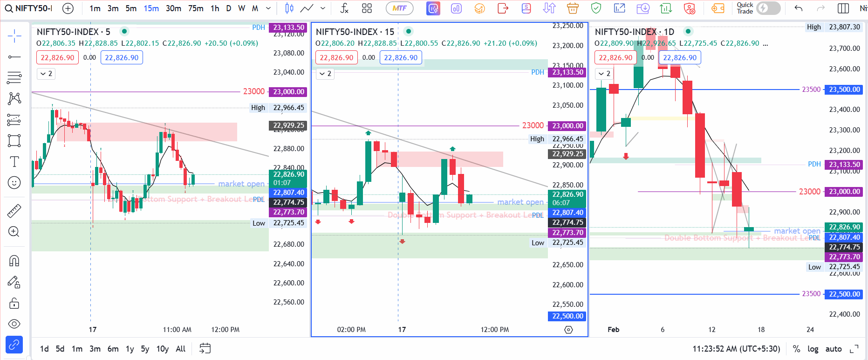Open the chart layout columns selector
The image size is (868, 360).
843,8
